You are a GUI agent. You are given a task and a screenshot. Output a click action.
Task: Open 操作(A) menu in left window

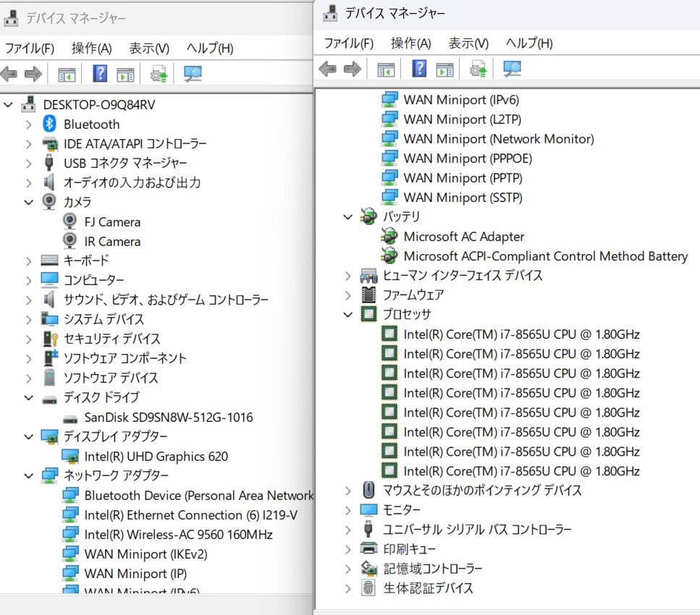91,48
